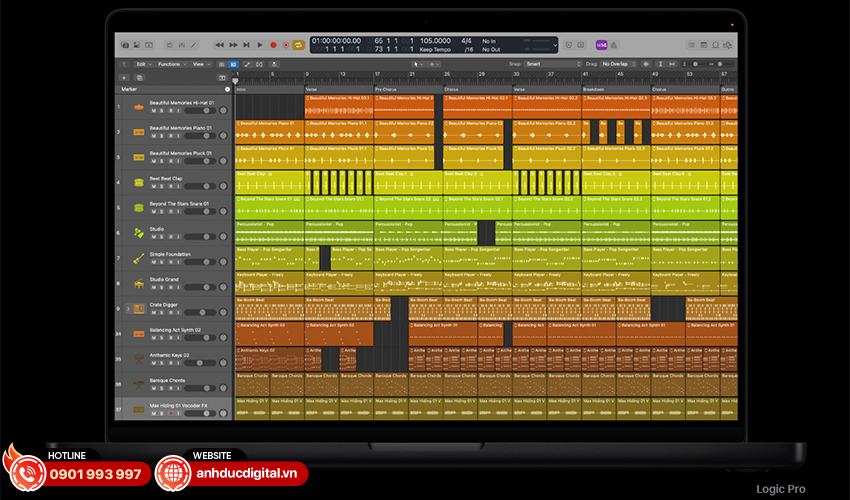Screen dimensions: 850x500
Task: Open the Edit menu in tracks area
Action: click(141, 64)
